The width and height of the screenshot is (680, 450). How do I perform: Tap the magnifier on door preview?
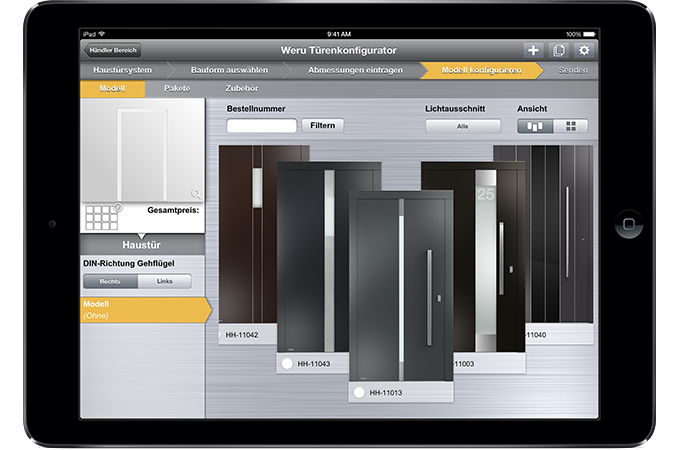196,193
